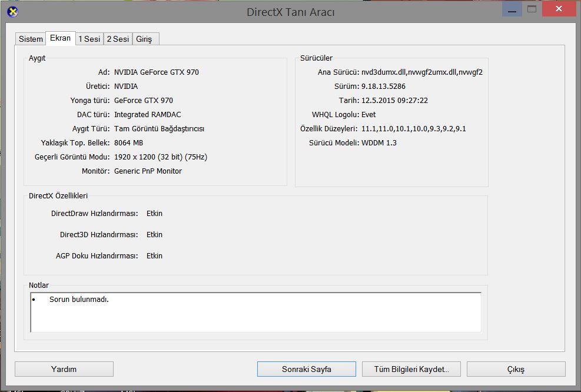Close the DirectX Tanı Aracı window
The image size is (581, 392).
(x=559, y=9)
